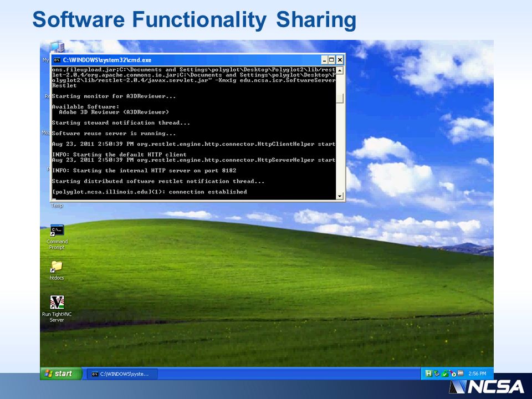Click the cmd vertical scrollbar thumb
The height and width of the screenshot is (399, 532).
click(340, 99)
